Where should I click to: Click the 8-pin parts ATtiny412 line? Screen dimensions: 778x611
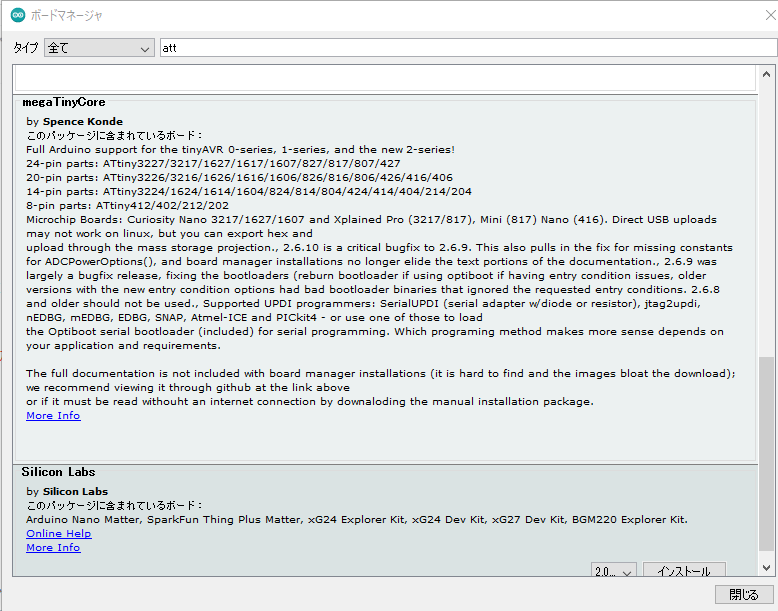[x=128, y=205]
